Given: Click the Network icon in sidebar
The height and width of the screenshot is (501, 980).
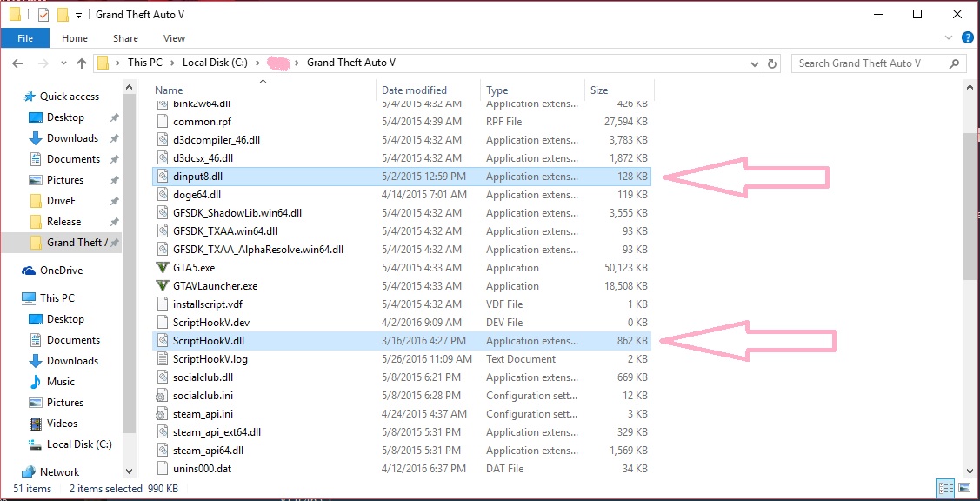Looking at the screenshot, I should click(x=29, y=472).
